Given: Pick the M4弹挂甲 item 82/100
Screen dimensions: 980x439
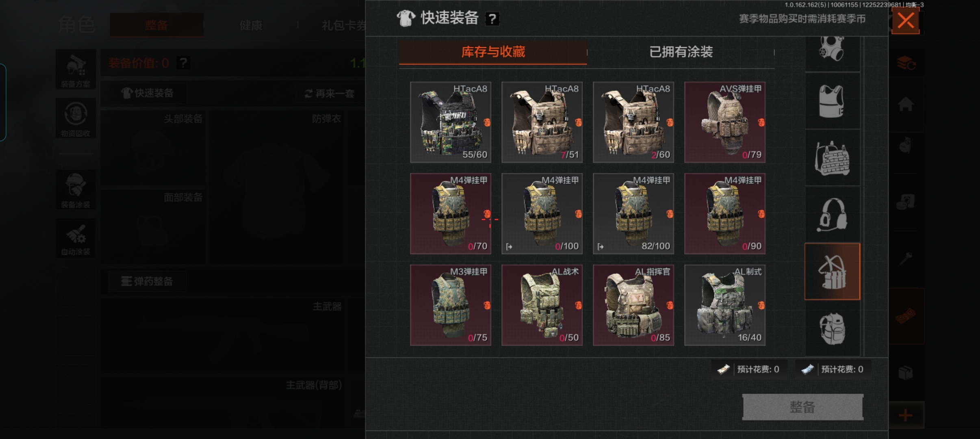Looking at the screenshot, I should (633, 214).
